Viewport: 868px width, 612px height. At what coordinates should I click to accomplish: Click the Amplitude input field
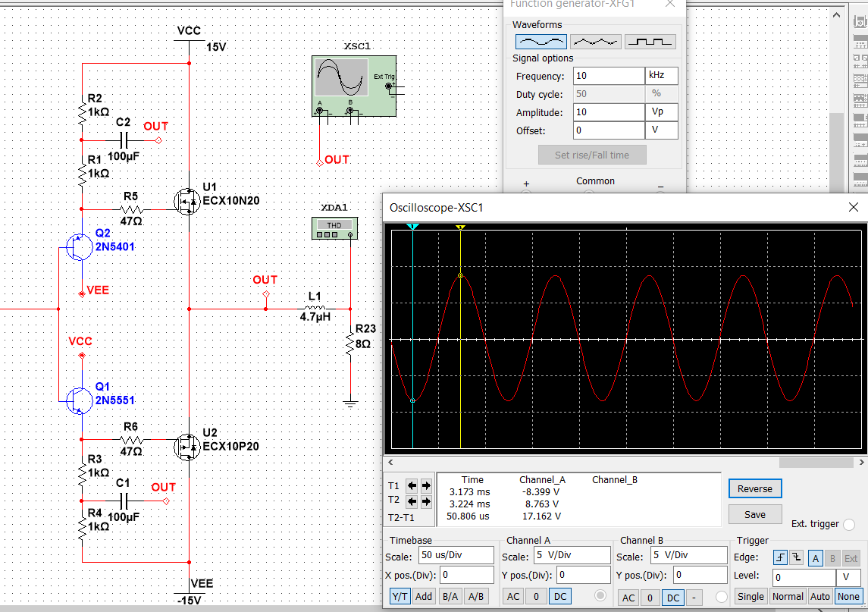tap(609, 112)
